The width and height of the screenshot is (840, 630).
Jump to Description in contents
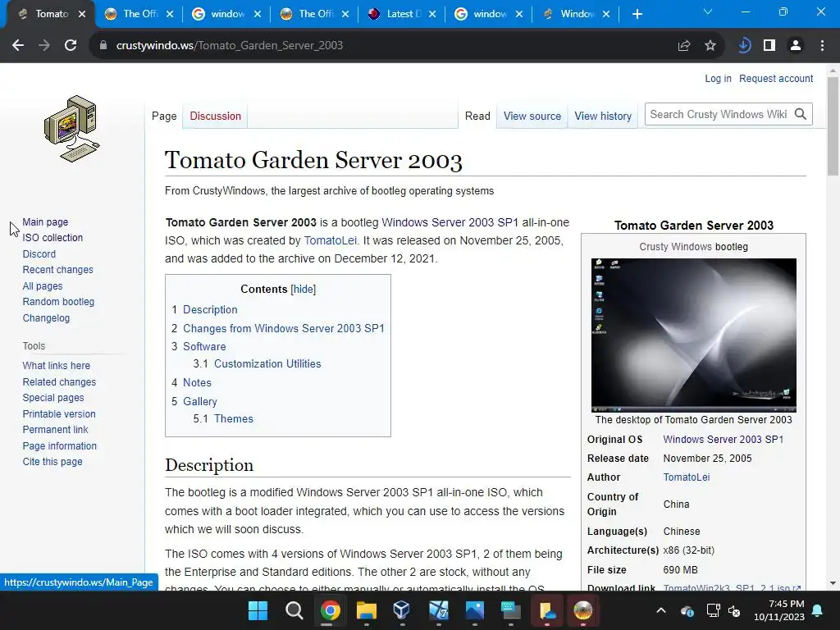pos(210,309)
